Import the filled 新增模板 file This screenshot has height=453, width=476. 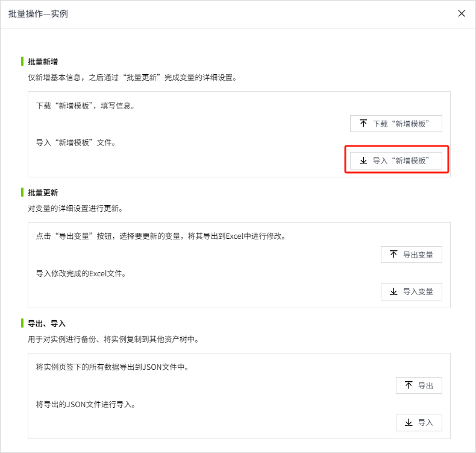click(396, 160)
